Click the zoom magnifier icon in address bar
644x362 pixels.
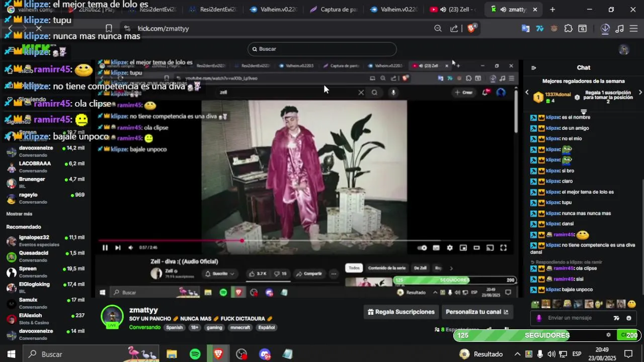point(438,29)
